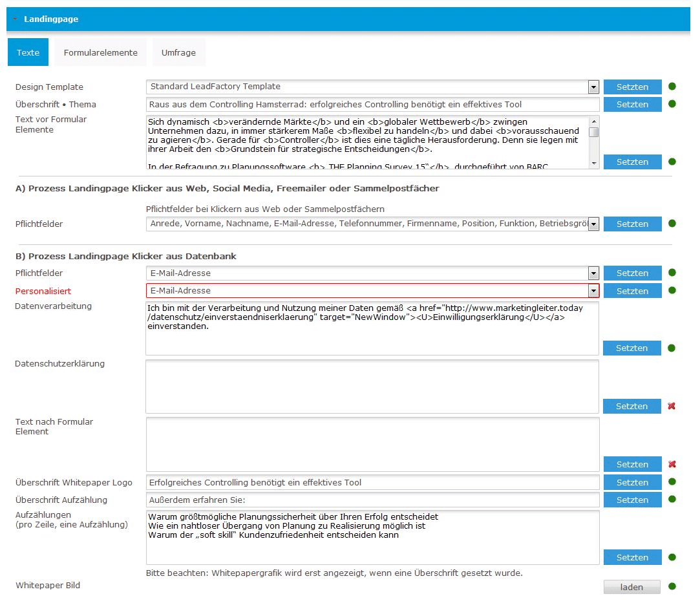Click green status dot beside Design Template
Viewport: 700px width, 605px height.
tap(672, 87)
